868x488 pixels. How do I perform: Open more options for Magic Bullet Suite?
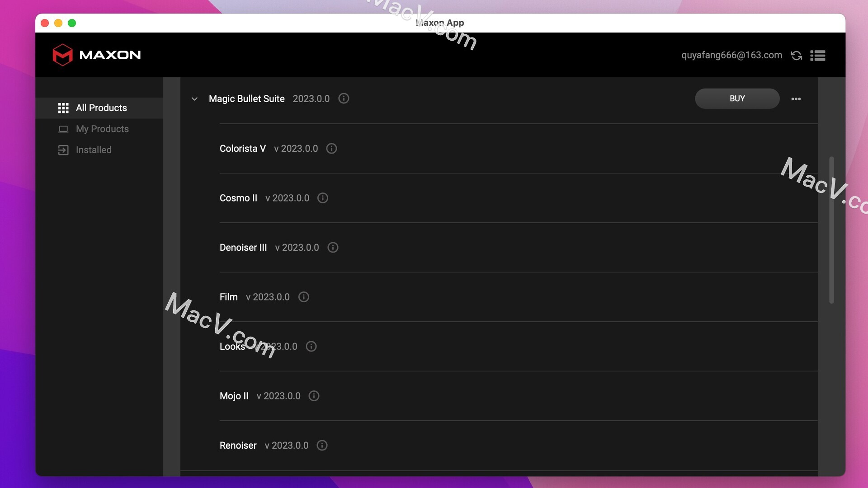(x=796, y=99)
